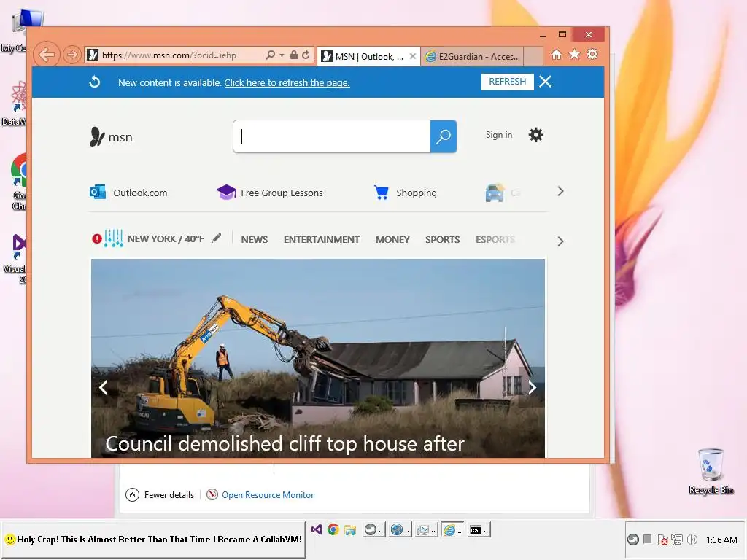Switch to the Command Prompt taskbar button
This screenshot has width=747, height=560.
478,529
